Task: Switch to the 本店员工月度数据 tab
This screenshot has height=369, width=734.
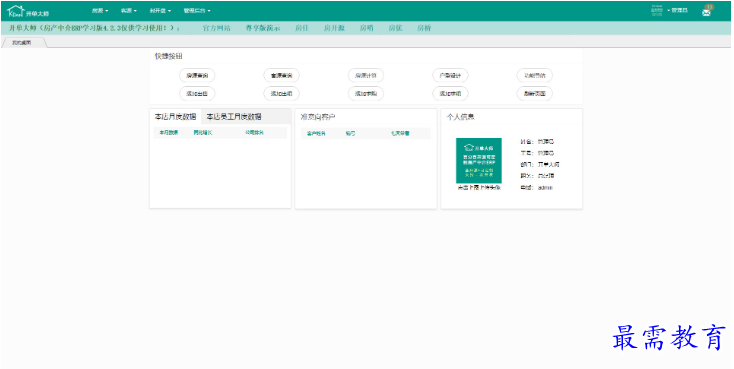Action: pyautogui.click(x=234, y=117)
